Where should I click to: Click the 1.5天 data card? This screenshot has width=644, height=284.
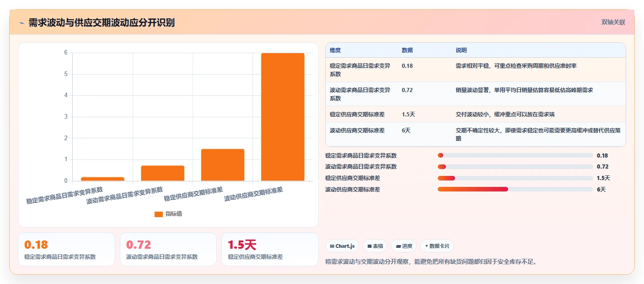270,249
